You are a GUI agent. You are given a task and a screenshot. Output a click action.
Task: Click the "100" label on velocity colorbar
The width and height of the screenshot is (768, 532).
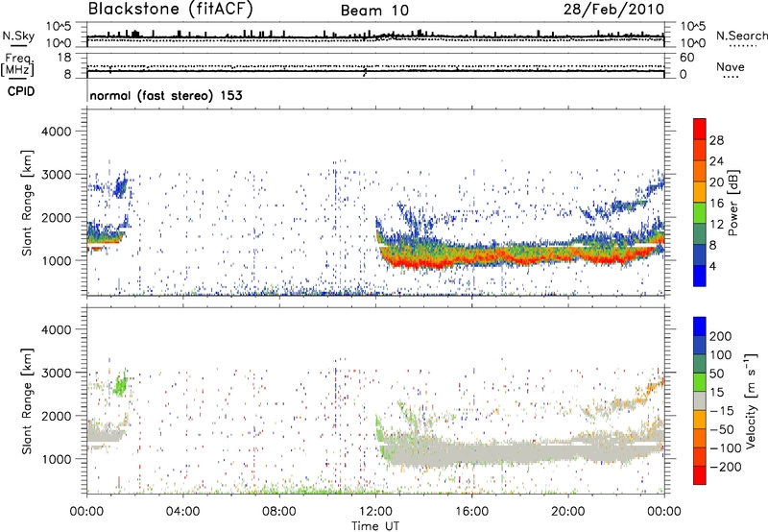pyautogui.click(x=721, y=355)
